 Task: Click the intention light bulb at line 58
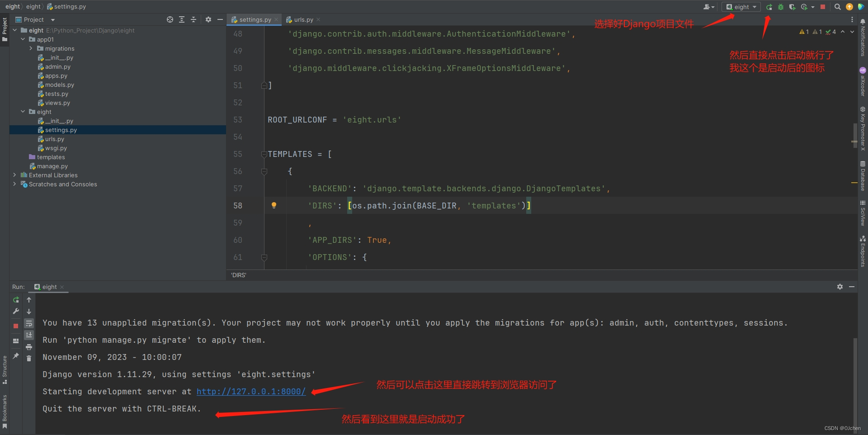274,205
